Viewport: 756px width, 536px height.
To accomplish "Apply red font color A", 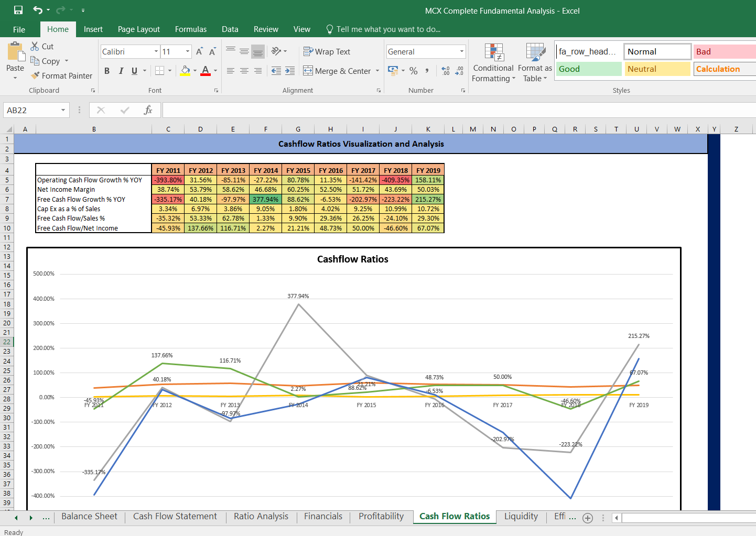I will coord(206,71).
